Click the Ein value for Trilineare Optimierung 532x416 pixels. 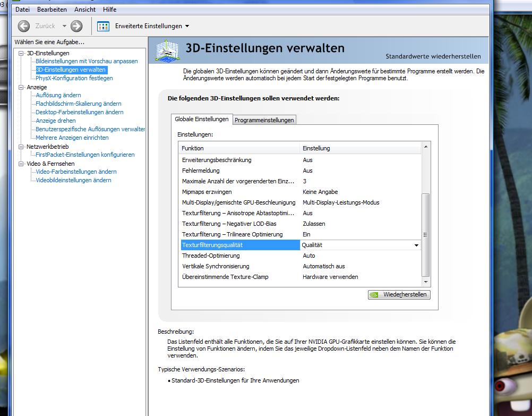pyautogui.click(x=306, y=235)
